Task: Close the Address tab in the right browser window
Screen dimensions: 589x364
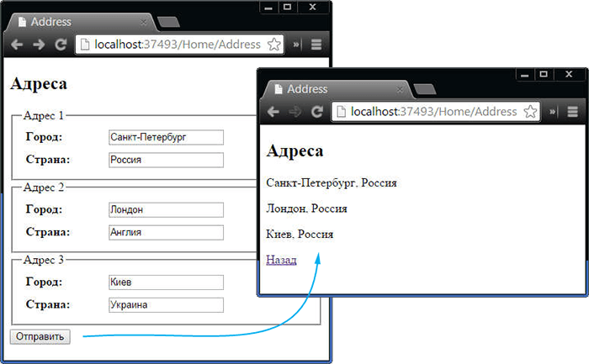Action: tap(400, 90)
